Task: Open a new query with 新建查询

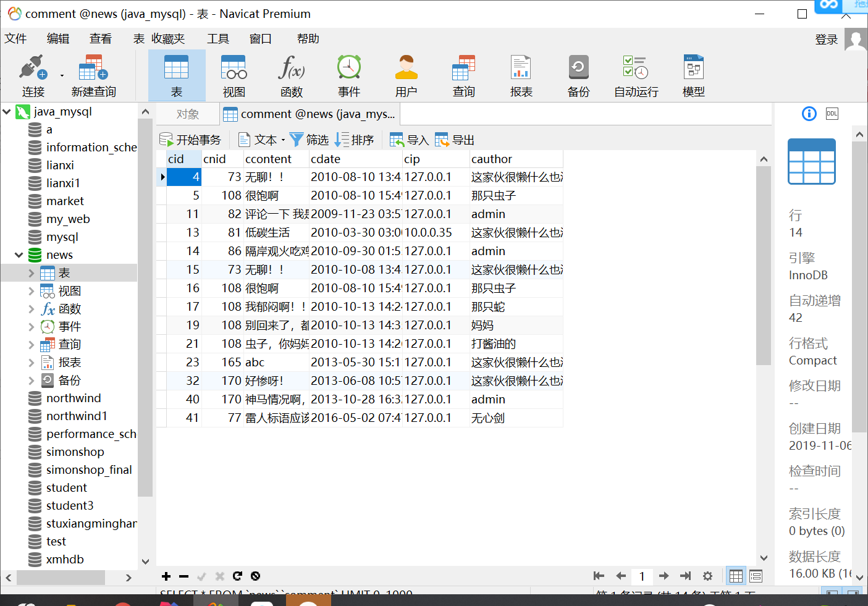Action: pos(92,74)
